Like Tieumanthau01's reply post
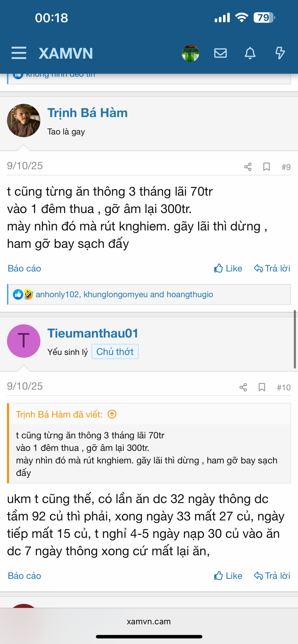The height and width of the screenshot is (644, 298). [228, 576]
